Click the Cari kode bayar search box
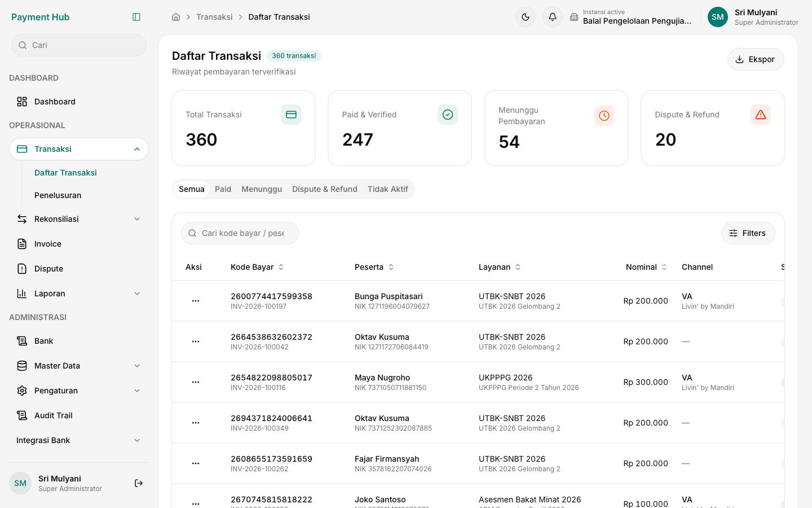Viewport: 812px width, 508px height. pos(240,233)
